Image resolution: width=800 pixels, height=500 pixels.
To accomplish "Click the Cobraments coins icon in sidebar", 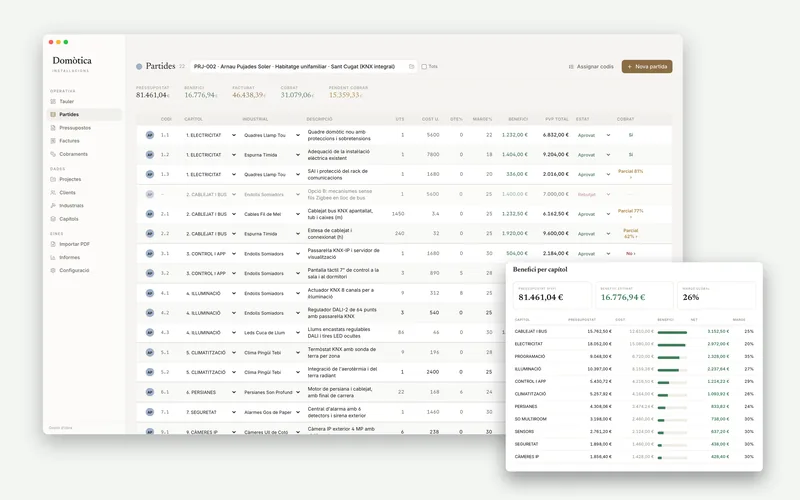I will [53, 154].
